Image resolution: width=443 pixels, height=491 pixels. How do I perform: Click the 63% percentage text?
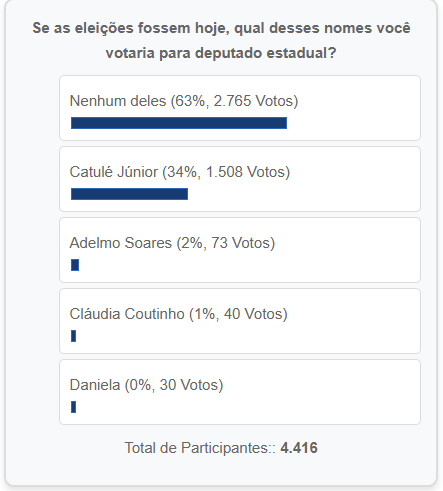pyautogui.click(x=192, y=101)
